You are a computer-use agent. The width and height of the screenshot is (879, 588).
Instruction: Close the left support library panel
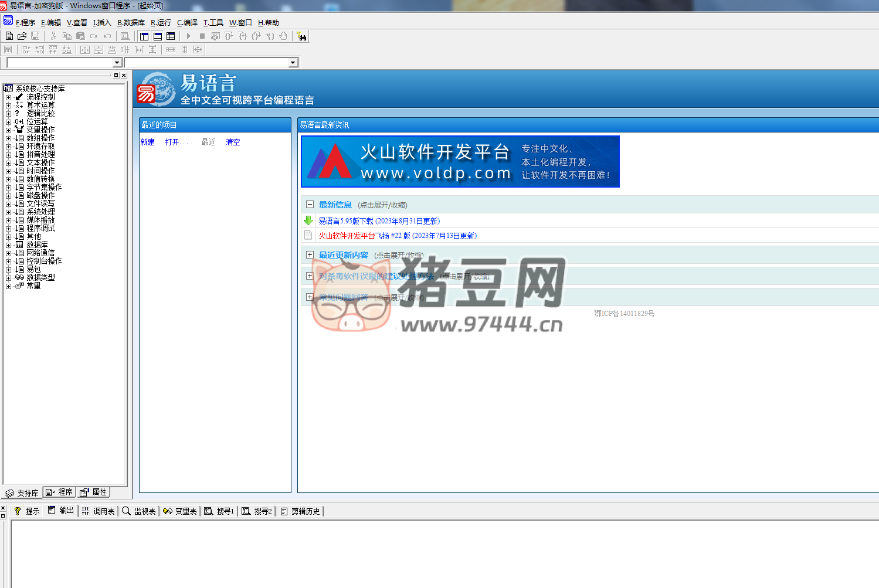[124, 75]
